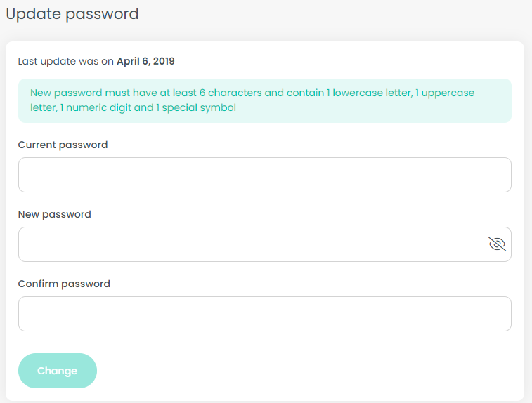Click the "Last update was on" text
This screenshot has height=403, width=532.
[66, 61]
